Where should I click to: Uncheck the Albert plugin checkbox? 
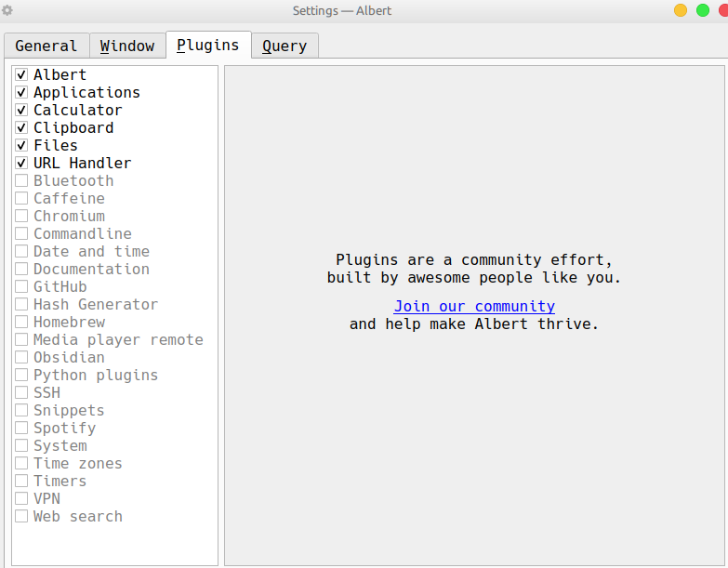tap(21, 74)
